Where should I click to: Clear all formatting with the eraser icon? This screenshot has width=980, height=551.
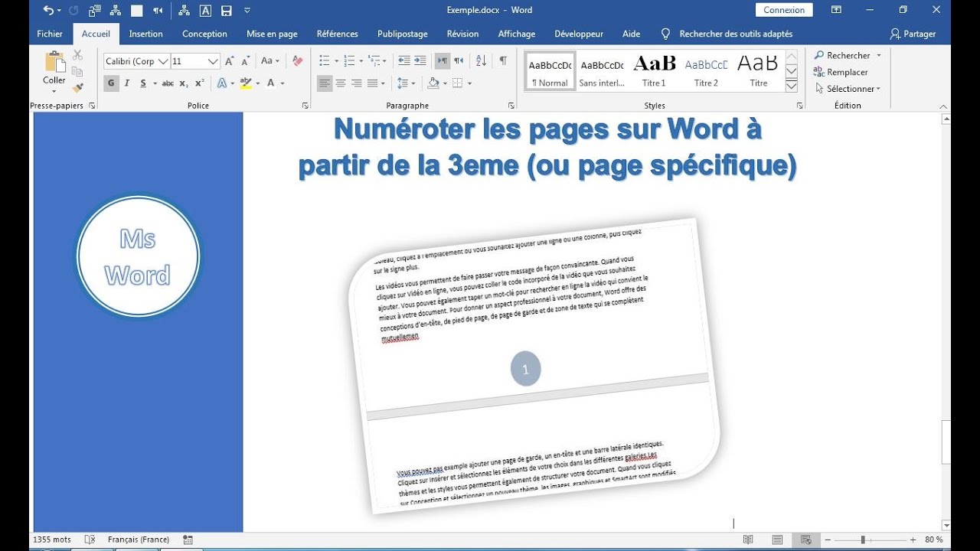click(x=298, y=61)
